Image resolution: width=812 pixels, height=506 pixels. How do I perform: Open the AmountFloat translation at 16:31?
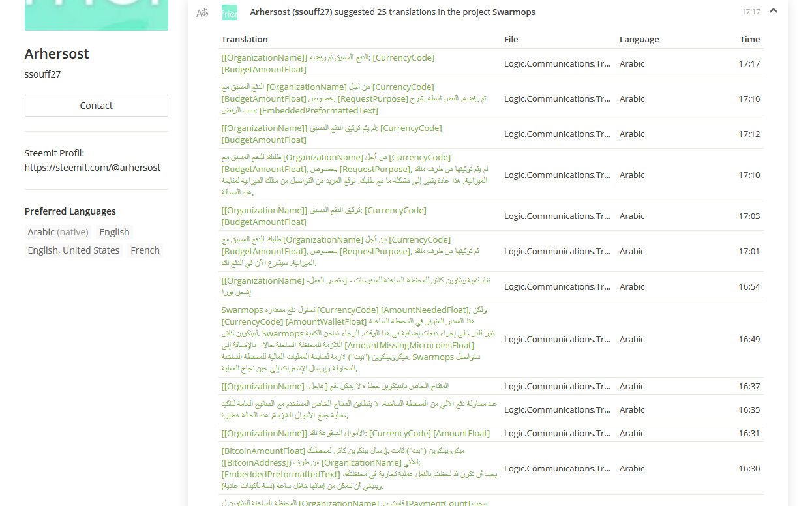(356, 433)
